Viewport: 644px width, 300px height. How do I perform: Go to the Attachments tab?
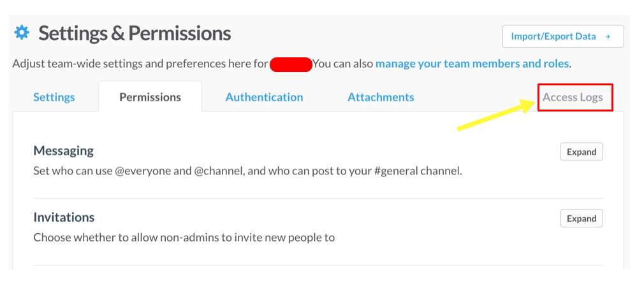pos(381,97)
